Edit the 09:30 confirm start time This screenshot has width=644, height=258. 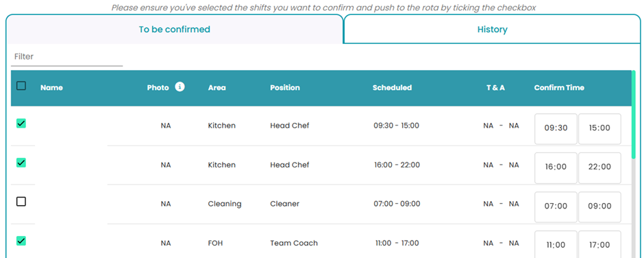556,128
